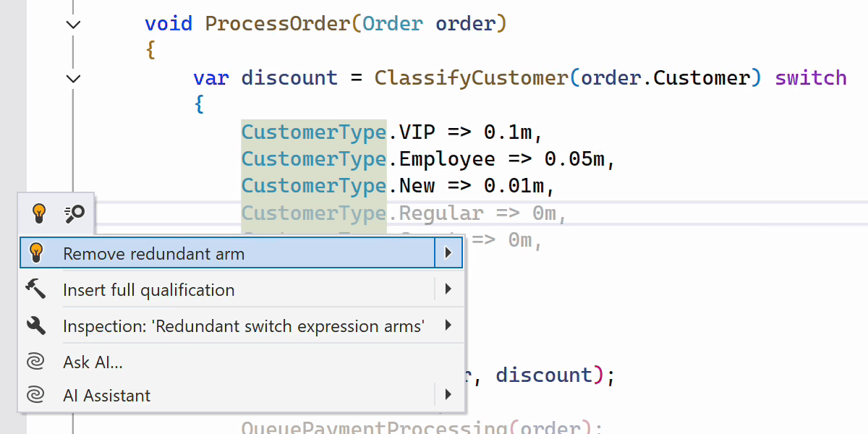Click the hammer icon for Insert full qualification

(35, 289)
